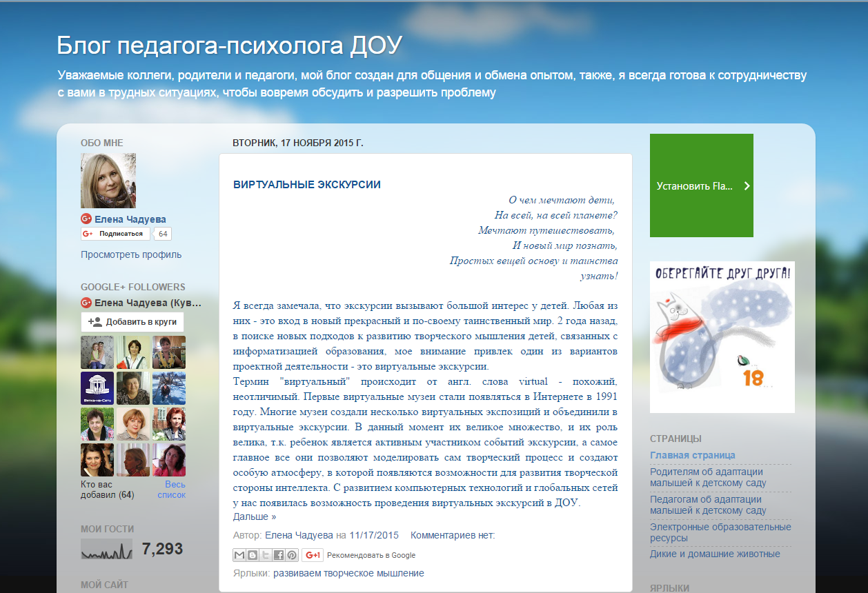This screenshot has height=593, width=868.
Task: Share post to Twitter icon
Action: click(266, 555)
